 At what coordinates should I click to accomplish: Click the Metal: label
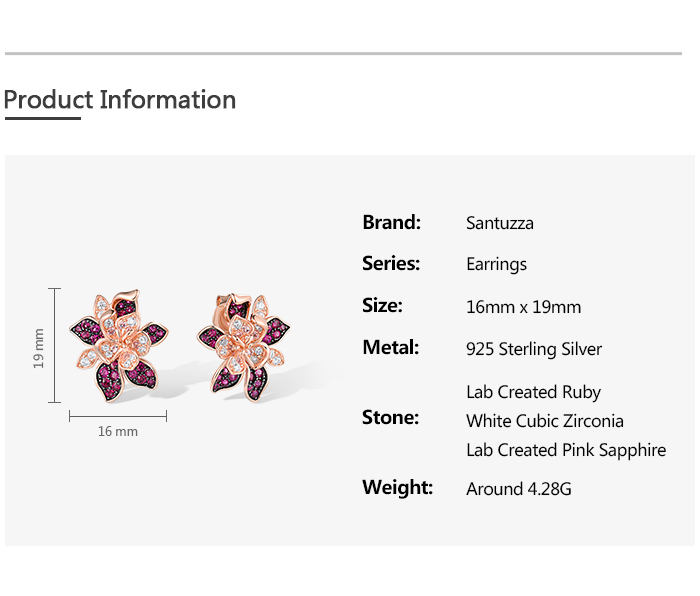pyautogui.click(x=390, y=348)
